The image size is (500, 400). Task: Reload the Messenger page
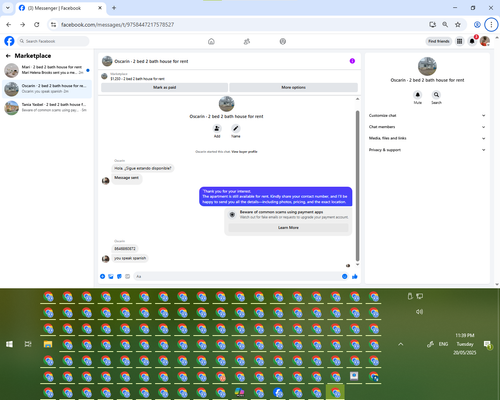(37, 25)
